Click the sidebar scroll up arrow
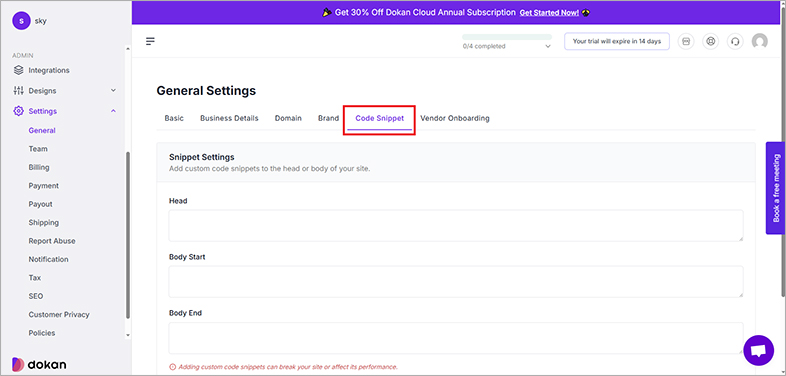 pos(127,49)
